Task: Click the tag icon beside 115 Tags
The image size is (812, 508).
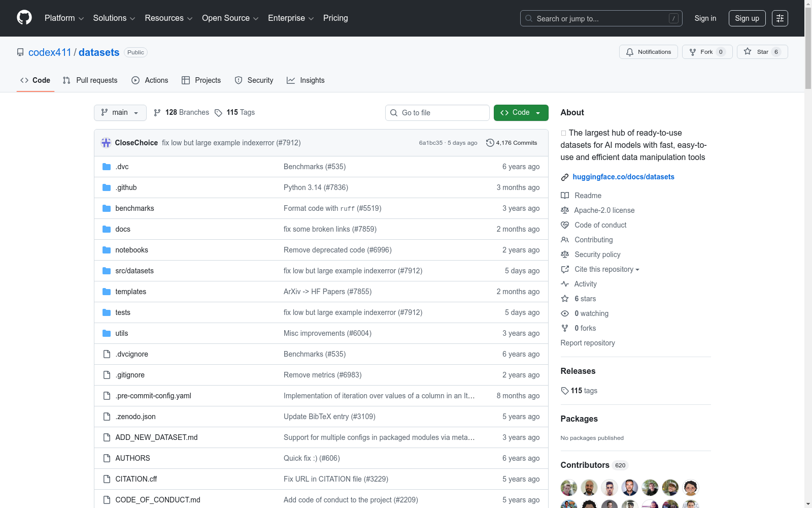Action: click(218, 113)
